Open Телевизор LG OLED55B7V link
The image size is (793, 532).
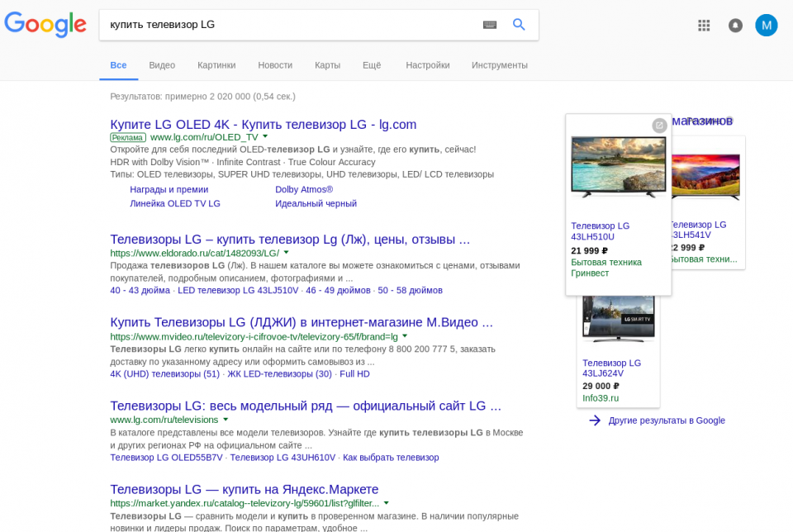pos(166,457)
